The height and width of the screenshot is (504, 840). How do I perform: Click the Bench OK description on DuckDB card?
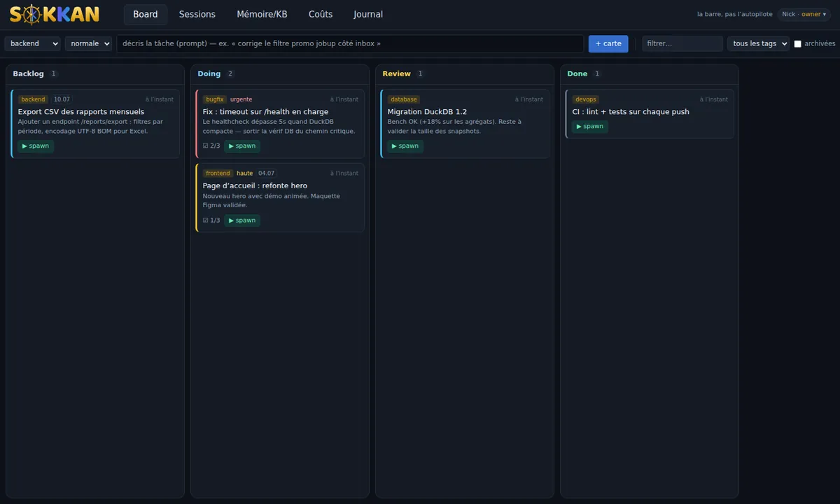coord(455,126)
